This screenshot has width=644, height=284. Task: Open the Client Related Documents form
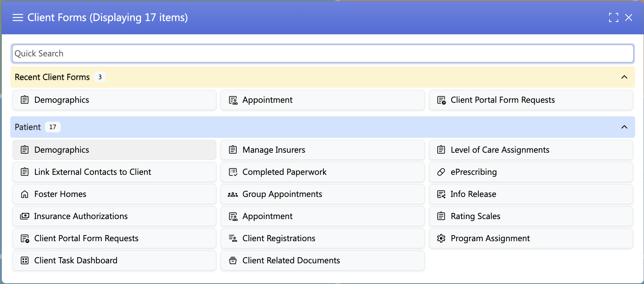323,260
